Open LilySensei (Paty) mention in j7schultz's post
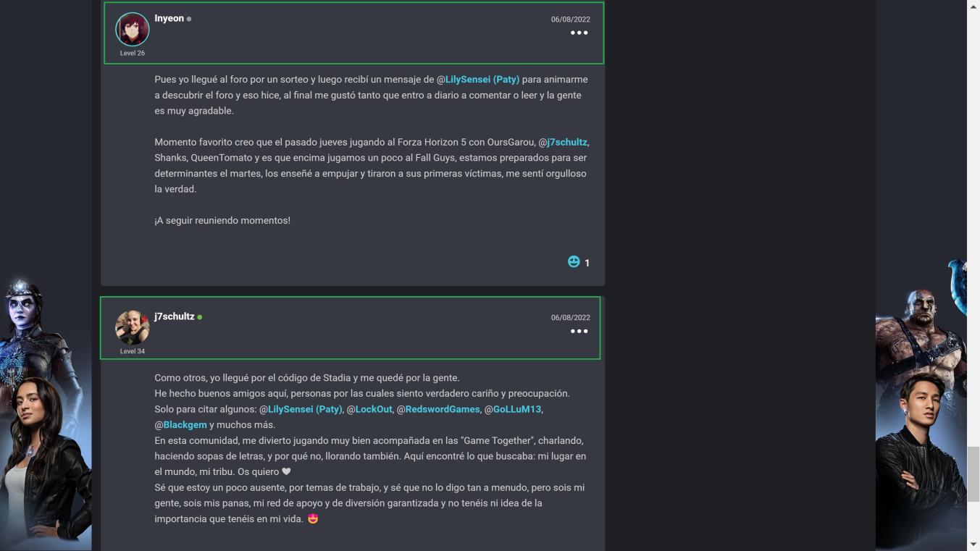Screen dimensions: 980x551 pos(304,410)
